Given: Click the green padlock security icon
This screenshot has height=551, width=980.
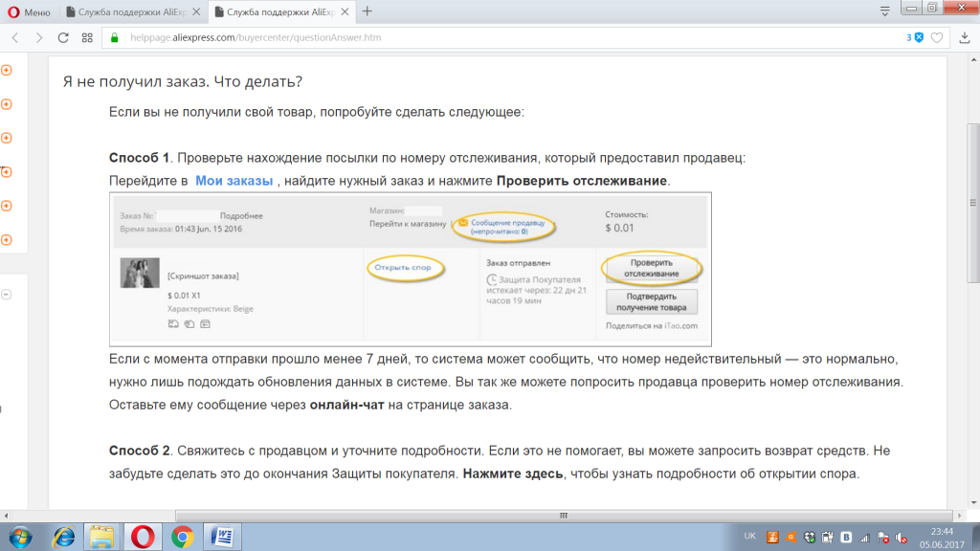Looking at the screenshot, I should click(115, 38).
